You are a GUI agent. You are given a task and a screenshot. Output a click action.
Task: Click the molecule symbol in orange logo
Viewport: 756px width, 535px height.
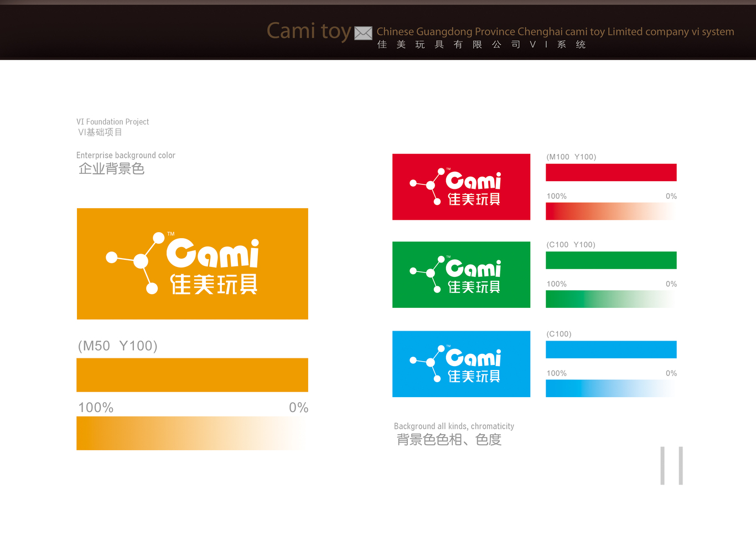(136, 263)
